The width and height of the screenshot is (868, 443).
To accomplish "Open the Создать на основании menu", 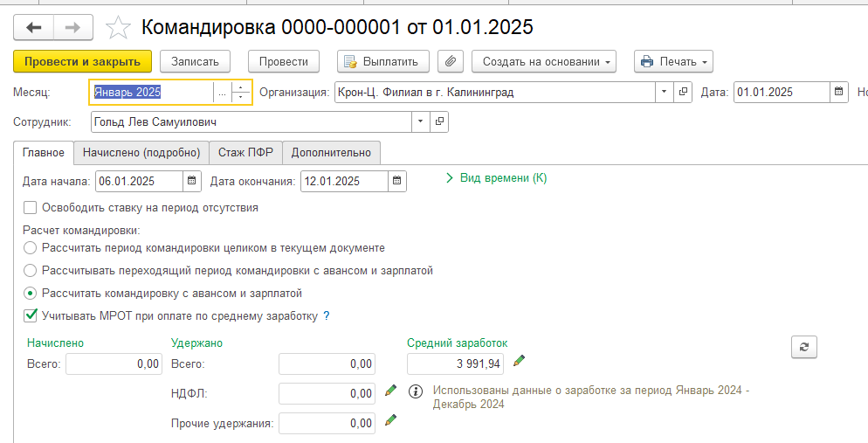I will [544, 61].
